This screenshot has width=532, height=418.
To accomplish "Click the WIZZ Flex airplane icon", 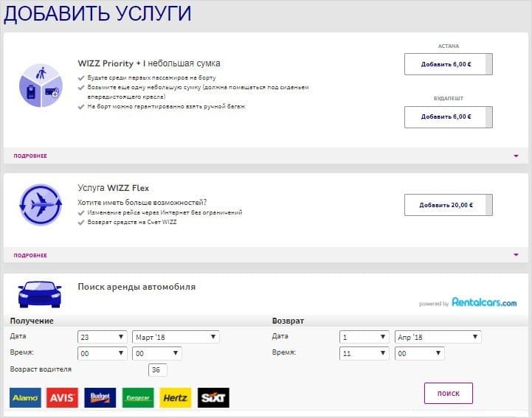I will [x=41, y=205].
